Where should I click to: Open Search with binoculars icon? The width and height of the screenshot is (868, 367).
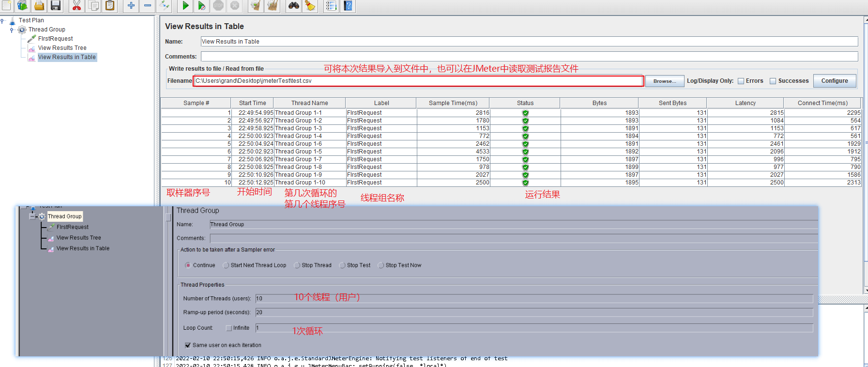pyautogui.click(x=294, y=5)
